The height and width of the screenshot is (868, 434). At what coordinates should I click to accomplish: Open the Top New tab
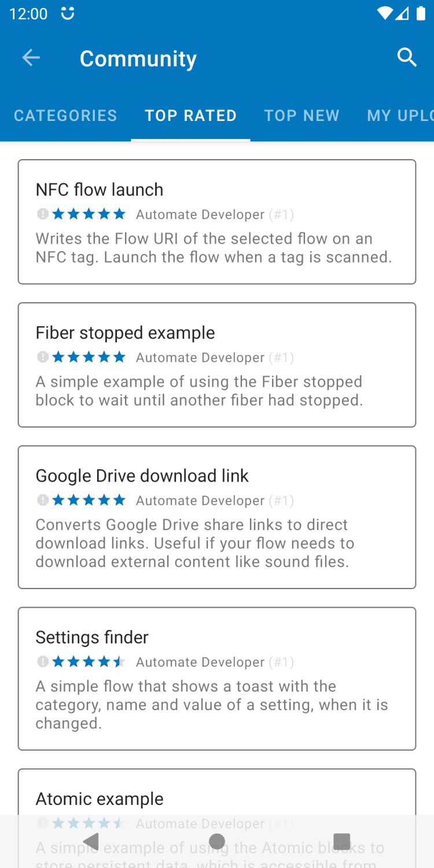pos(301,116)
